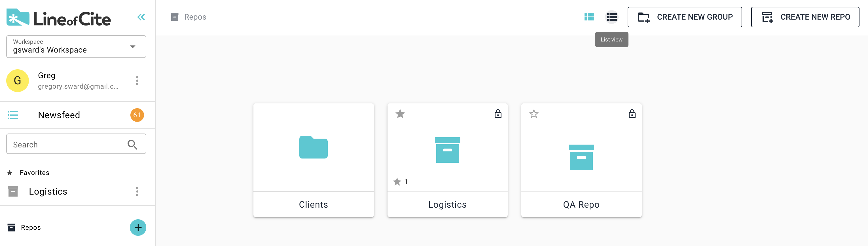
Task: Click the LineofCite logo
Action: (59, 18)
